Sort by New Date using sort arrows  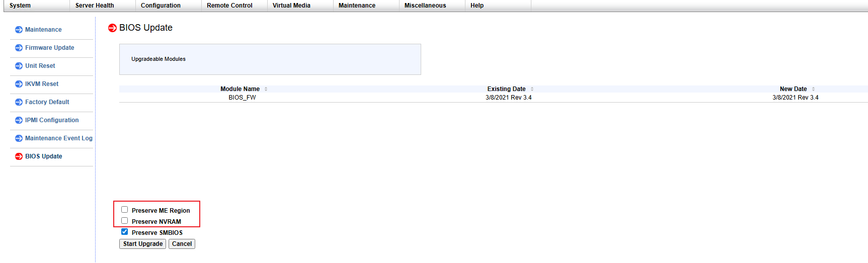tap(813, 89)
